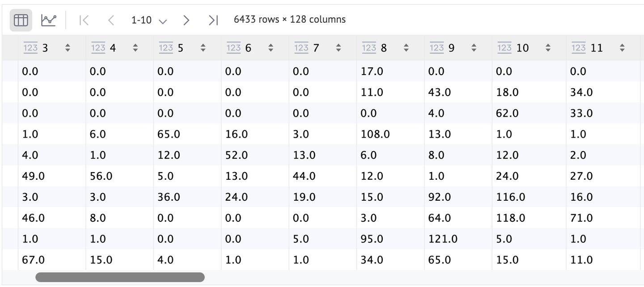Click numeric type icon of column 4
644x287 pixels.
(x=98, y=48)
